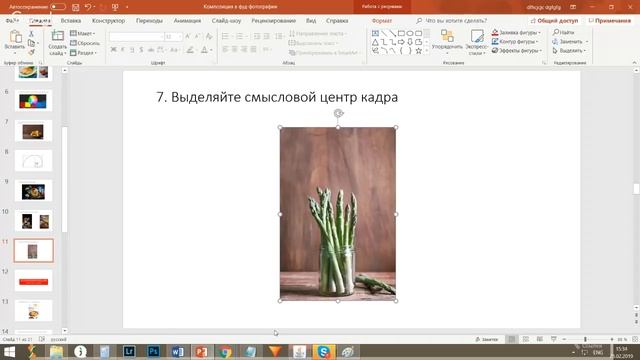Image resolution: width=640 pixels, height=360 pixels.
Task: Click the Сбросить reset button
Action: pyautogui.click(x=85, y=43)
